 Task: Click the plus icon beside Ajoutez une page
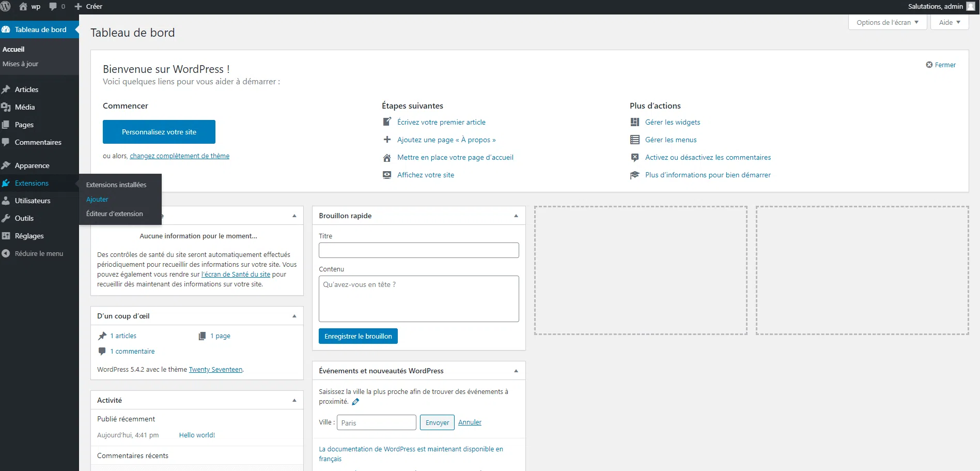tap(387, 140)
